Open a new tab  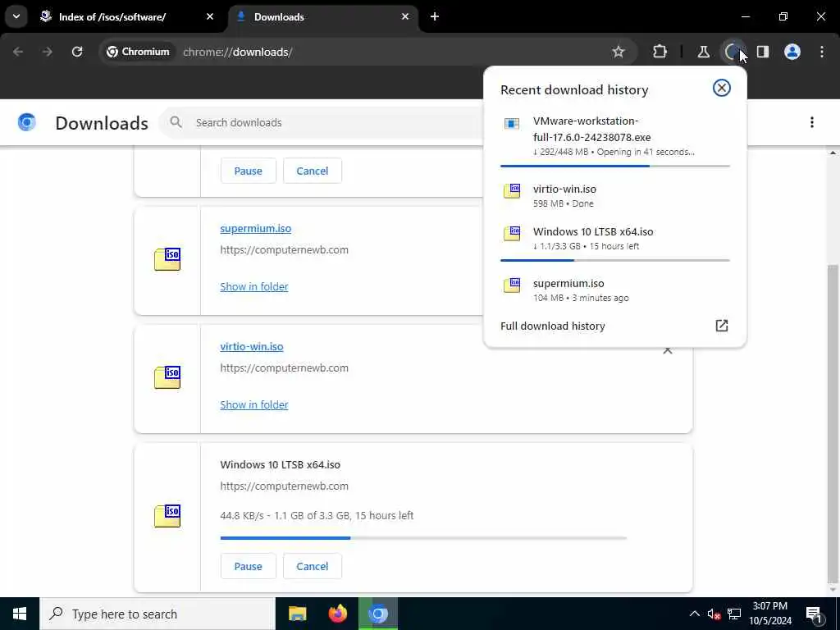435,16
